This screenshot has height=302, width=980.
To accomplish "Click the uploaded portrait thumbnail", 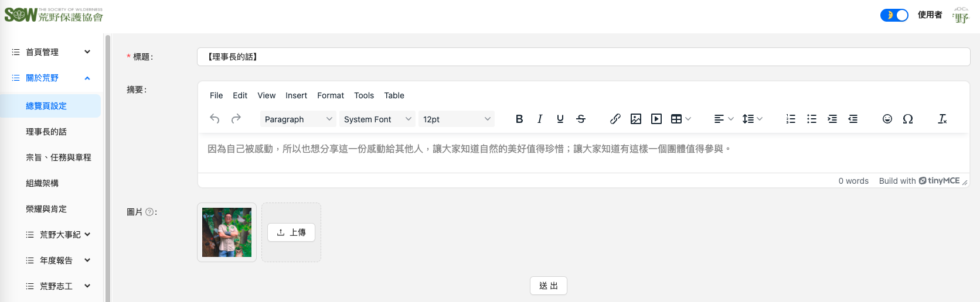I will [227, 232].
